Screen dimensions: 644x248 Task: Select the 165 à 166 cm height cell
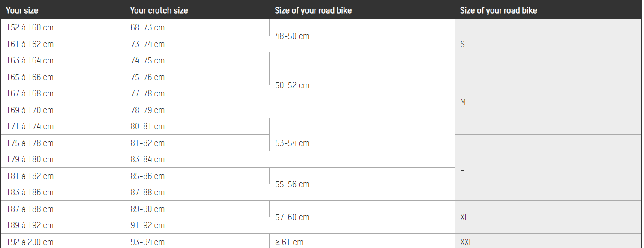pos(30,77)
